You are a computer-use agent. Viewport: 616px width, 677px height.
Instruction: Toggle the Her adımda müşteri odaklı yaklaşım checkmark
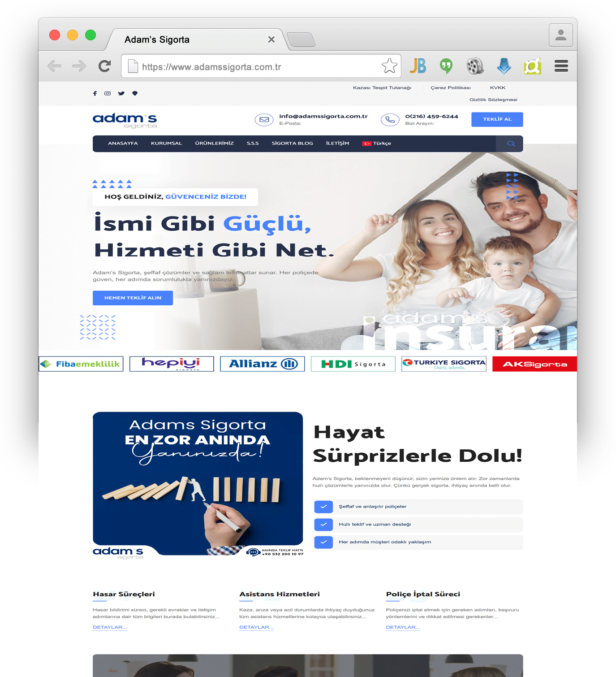click(323, 542)
